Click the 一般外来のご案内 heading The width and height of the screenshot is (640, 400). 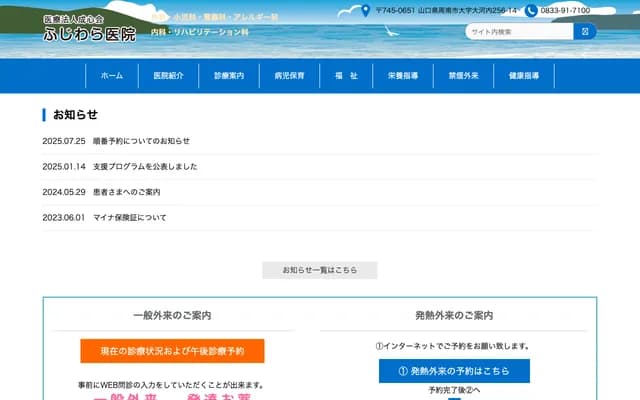pos(172,316)
